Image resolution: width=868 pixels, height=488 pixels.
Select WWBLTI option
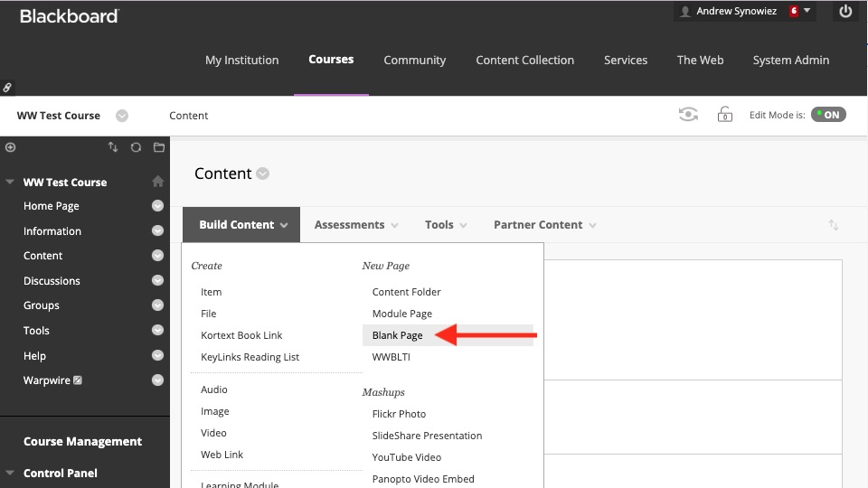(391, 357)
